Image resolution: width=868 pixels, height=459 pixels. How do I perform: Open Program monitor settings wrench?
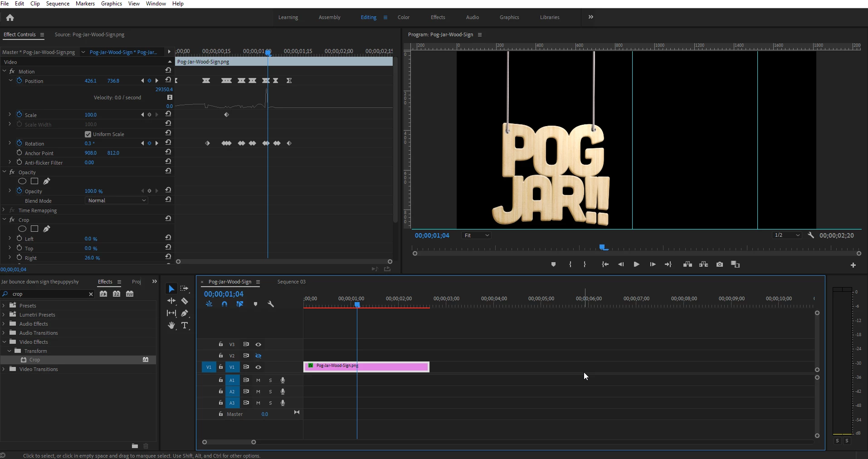click(x=811, y=235)
